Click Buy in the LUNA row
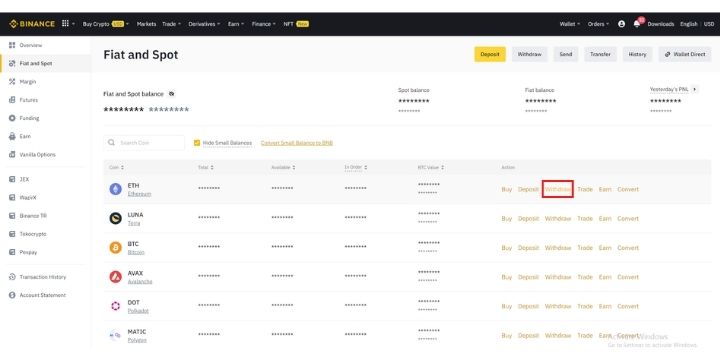The width and height of the screenshot is (720, 360). tap(506, 219)
